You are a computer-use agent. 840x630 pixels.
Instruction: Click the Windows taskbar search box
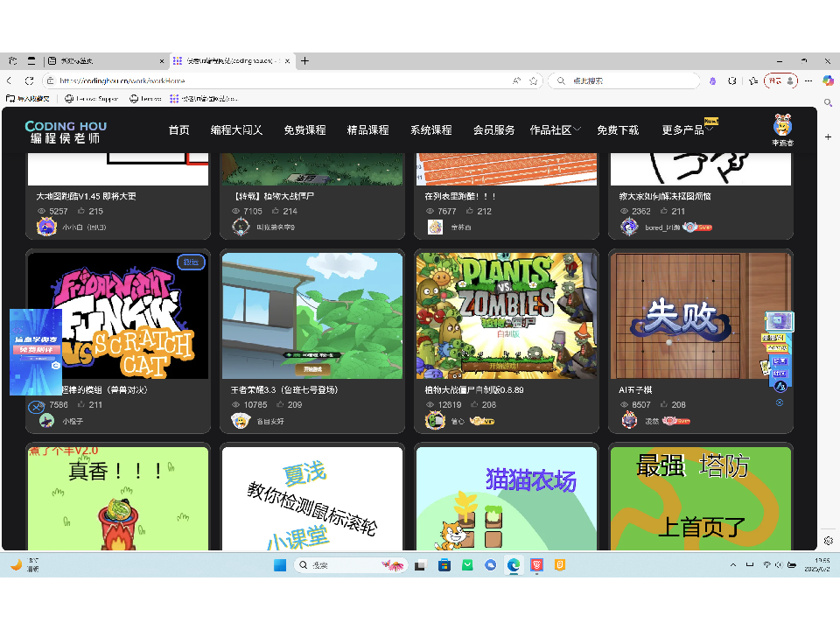(x=351, y=565)
